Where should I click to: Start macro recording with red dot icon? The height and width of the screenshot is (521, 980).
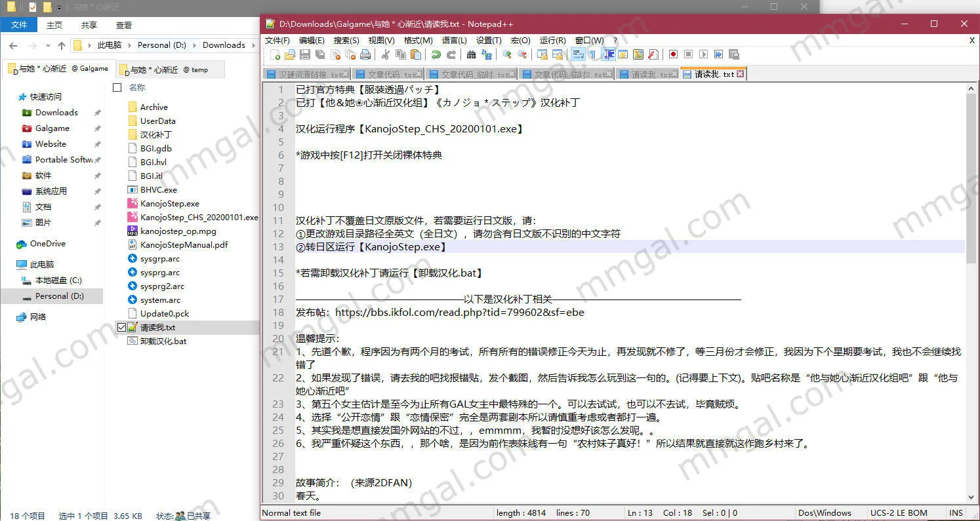673,54
